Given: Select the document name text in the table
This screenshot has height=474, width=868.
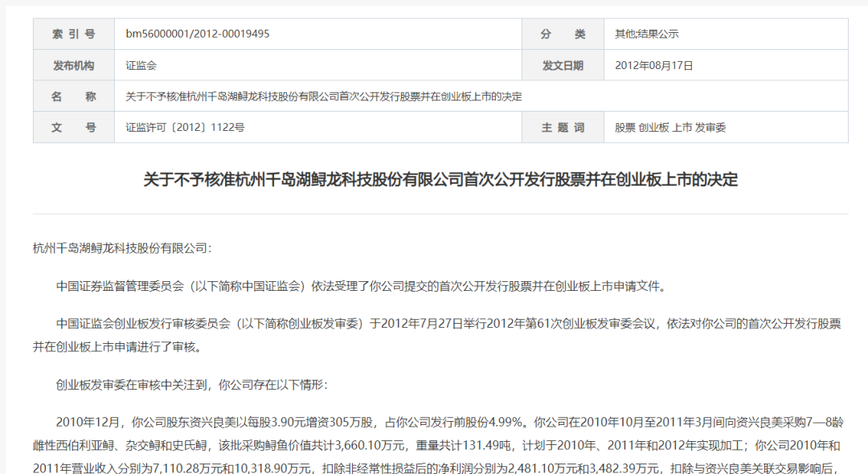Looking at the screenshot, I should (324, 96).
